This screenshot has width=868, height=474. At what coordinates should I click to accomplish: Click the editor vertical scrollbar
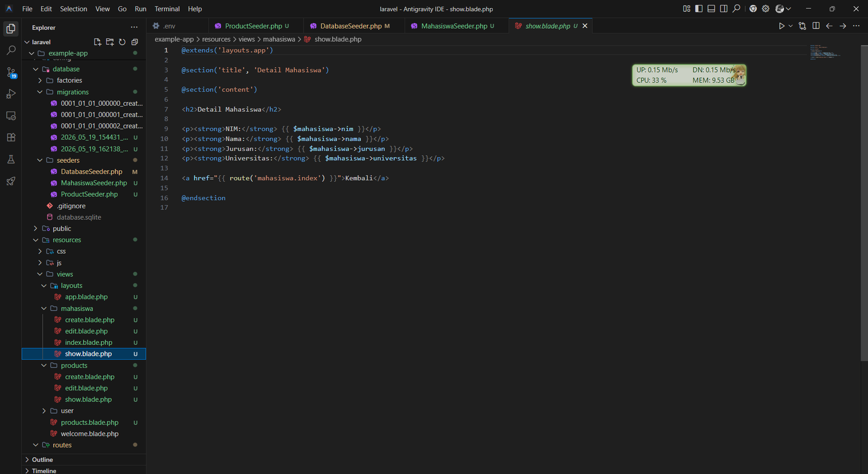pos(864,203)
